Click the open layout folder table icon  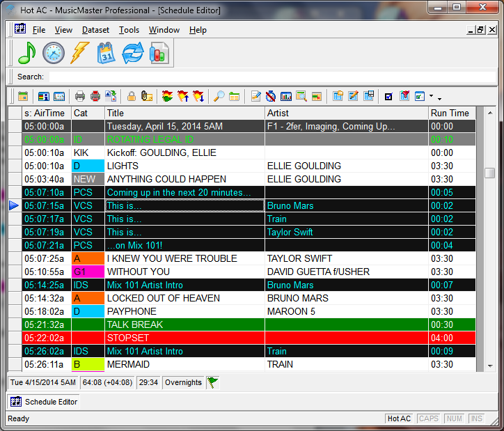[x=338, y=96]
